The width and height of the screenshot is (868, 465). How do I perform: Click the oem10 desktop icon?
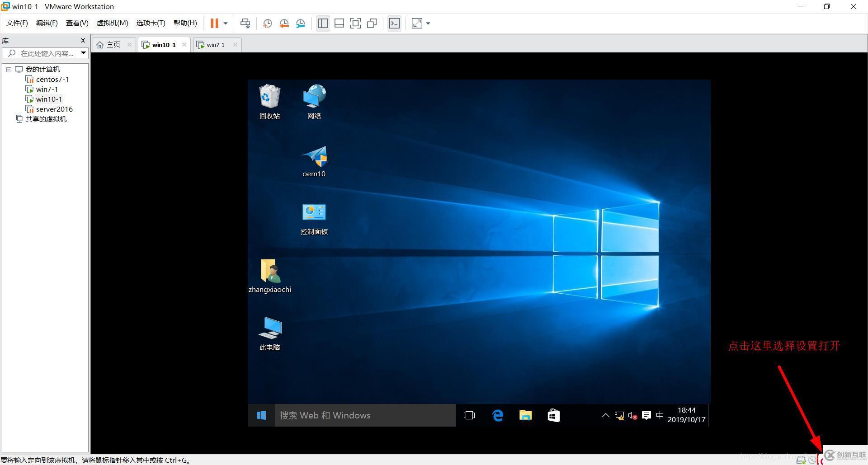click(314, 161)
